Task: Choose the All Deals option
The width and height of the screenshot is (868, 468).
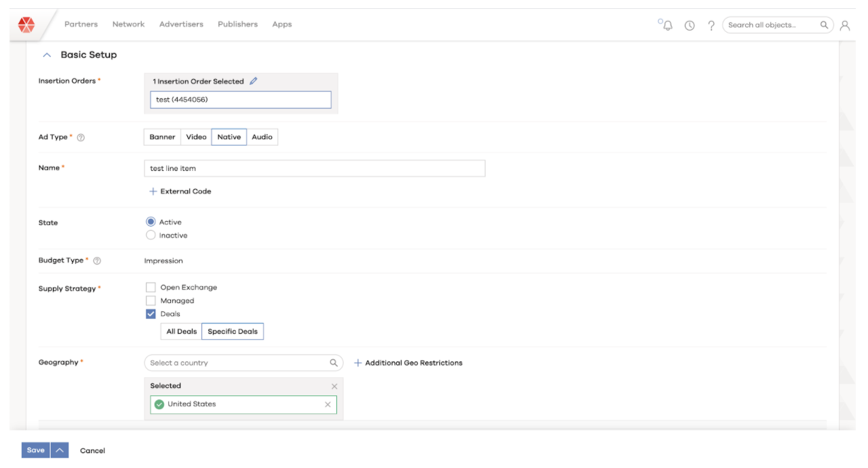Action: pos(182,332)
